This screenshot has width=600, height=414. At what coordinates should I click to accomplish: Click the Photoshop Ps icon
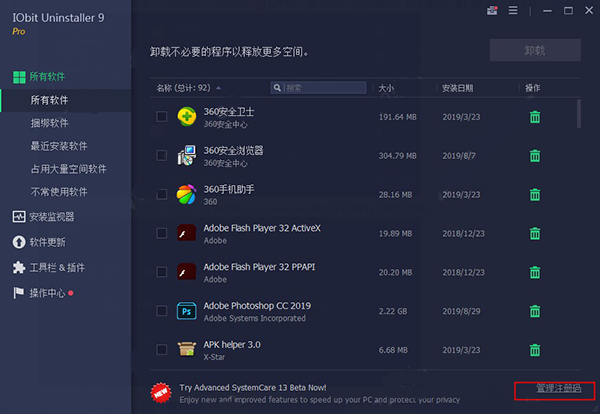pyautogui.click(x=187, y=311)
